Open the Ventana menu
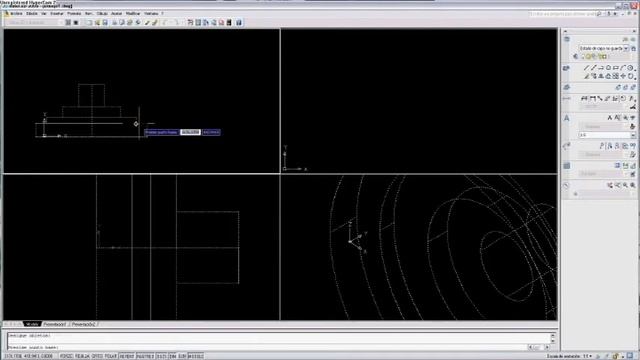Image resolution: width=640 pixels, height=360 pixels. click(x=151, y=13)
